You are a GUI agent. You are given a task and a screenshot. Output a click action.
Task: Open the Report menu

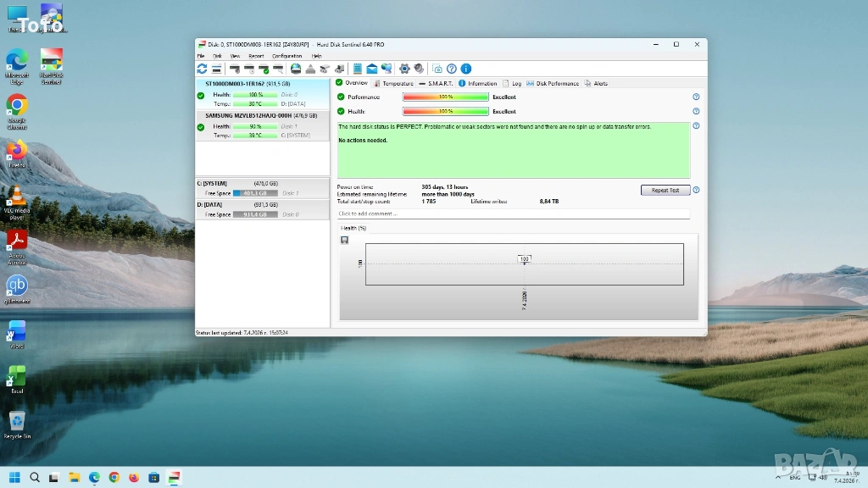[x=256, y=56]
